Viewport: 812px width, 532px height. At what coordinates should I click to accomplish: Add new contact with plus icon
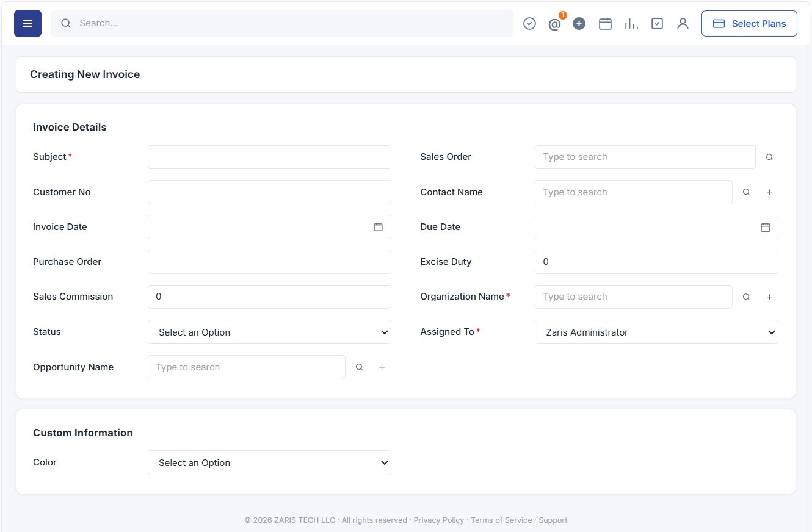[x=769, y=192]
